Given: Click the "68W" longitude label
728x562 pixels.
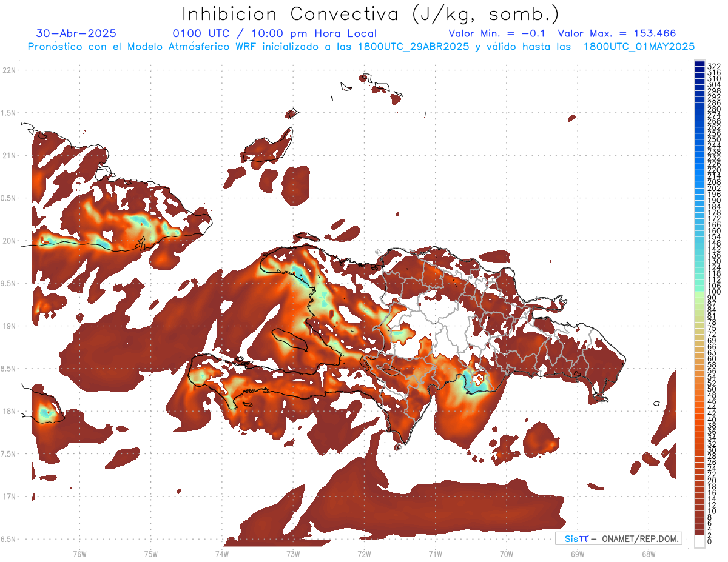Looking at the screenshot, I should pyautogui.click(x=648, y=554).
